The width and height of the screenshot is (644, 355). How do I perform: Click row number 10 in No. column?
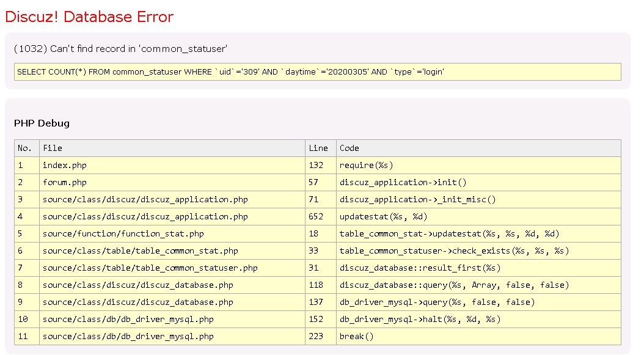point(27,319)
